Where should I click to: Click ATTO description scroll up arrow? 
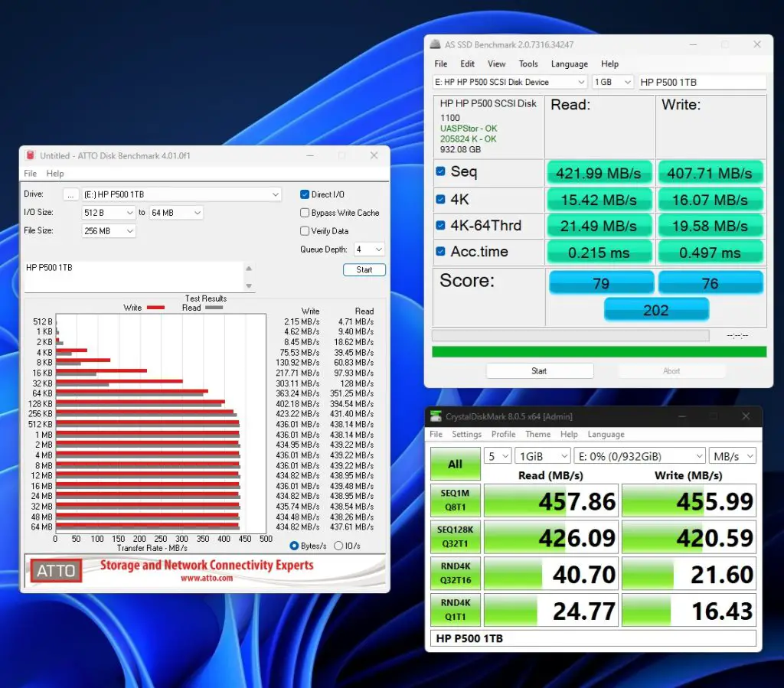(x=249, y=269)
